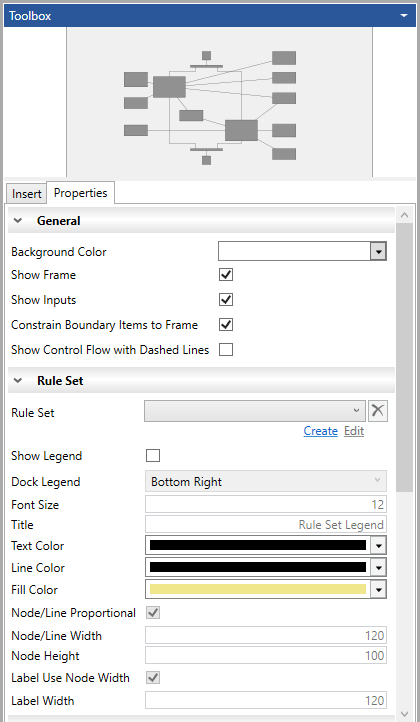Viewport: 420px width, 722px height.
Task: Click the Create rule set link
Action: pos(321,431)
